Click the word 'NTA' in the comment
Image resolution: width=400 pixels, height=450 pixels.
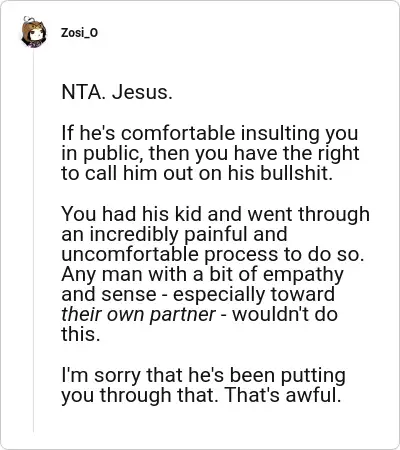[x=82, y=92]
